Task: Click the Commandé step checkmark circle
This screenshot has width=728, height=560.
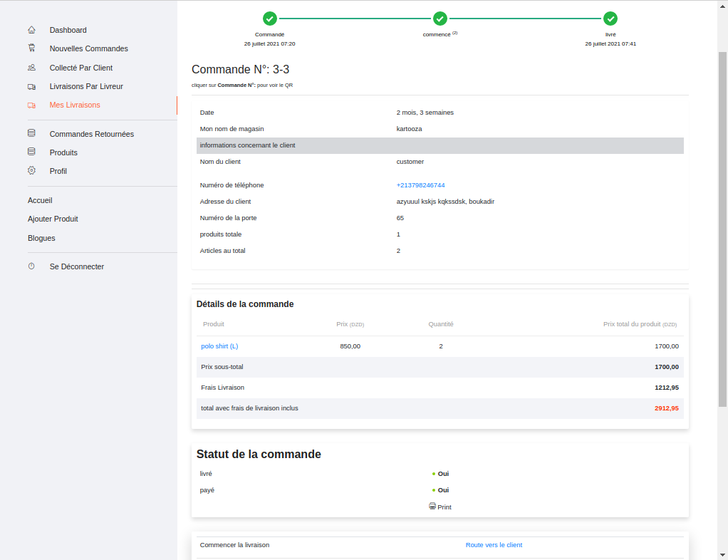Action: (270, 19)
